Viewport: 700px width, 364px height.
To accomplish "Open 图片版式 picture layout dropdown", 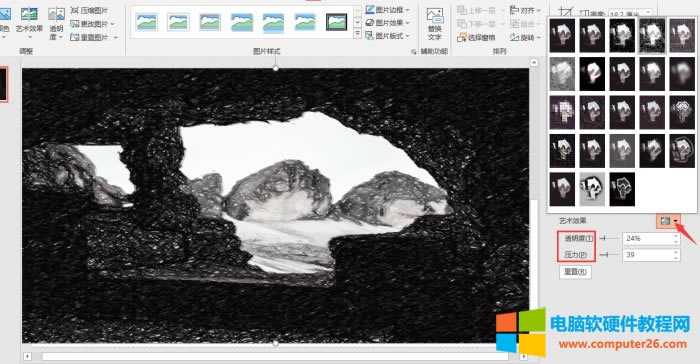I will coord(387,36).
